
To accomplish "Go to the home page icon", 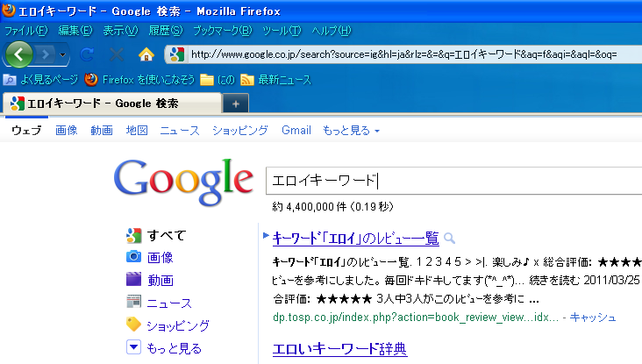I will (x=146, y=54).
